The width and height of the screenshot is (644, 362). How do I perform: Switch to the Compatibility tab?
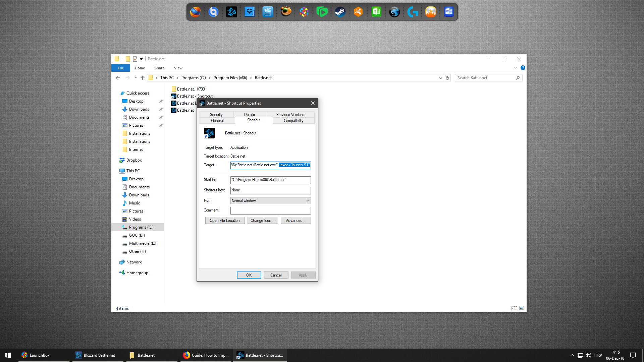pyautogui.click(x=293, y=121)
